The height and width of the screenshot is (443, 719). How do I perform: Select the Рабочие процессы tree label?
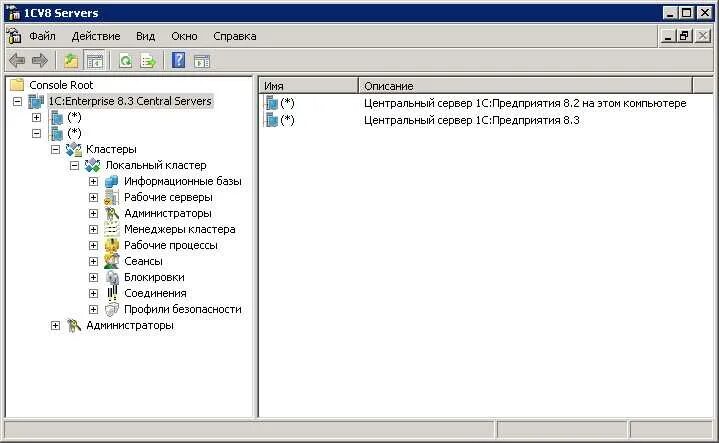[171, 245]
